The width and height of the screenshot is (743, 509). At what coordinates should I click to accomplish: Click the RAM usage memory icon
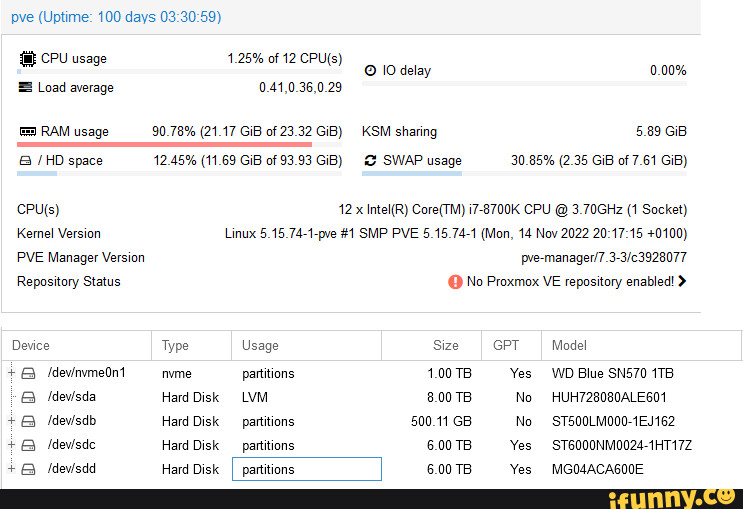[27, 132]
